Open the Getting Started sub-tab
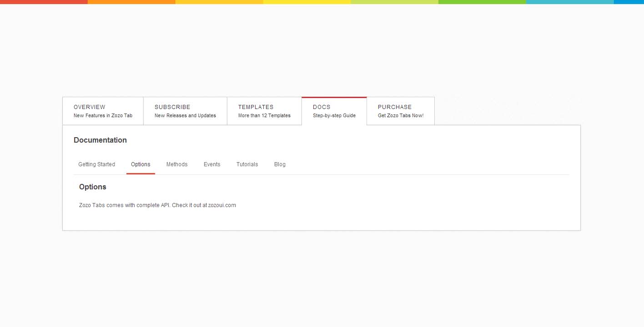The image size is (644, 327). tap(97, 164)
